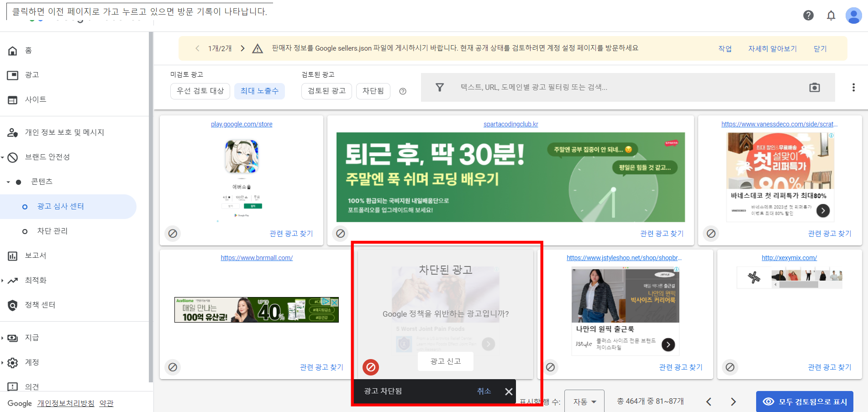This screenshot has height=412, width=868.
Task: Block the jstyleshop ad
Action: [x=551, y=367]
